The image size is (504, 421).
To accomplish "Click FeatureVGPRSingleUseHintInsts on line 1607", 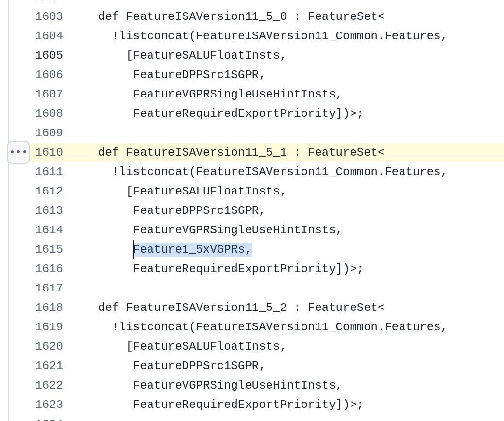I will tap(235, 94).
